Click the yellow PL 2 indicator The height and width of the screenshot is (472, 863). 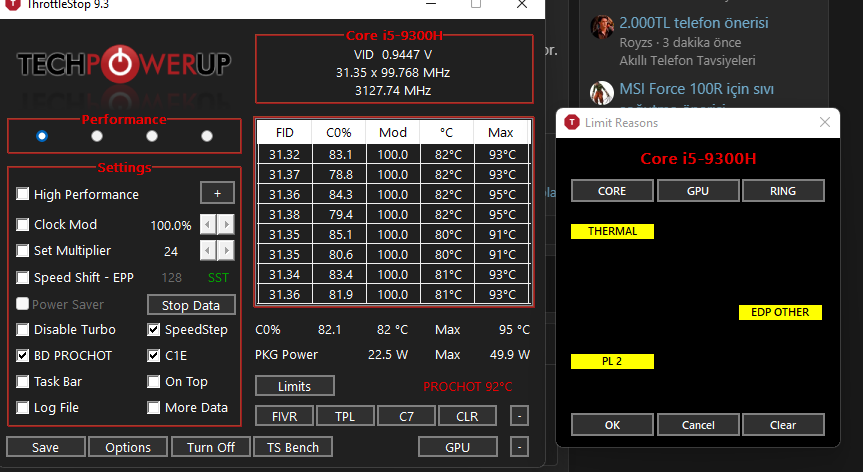coord(613,361)
